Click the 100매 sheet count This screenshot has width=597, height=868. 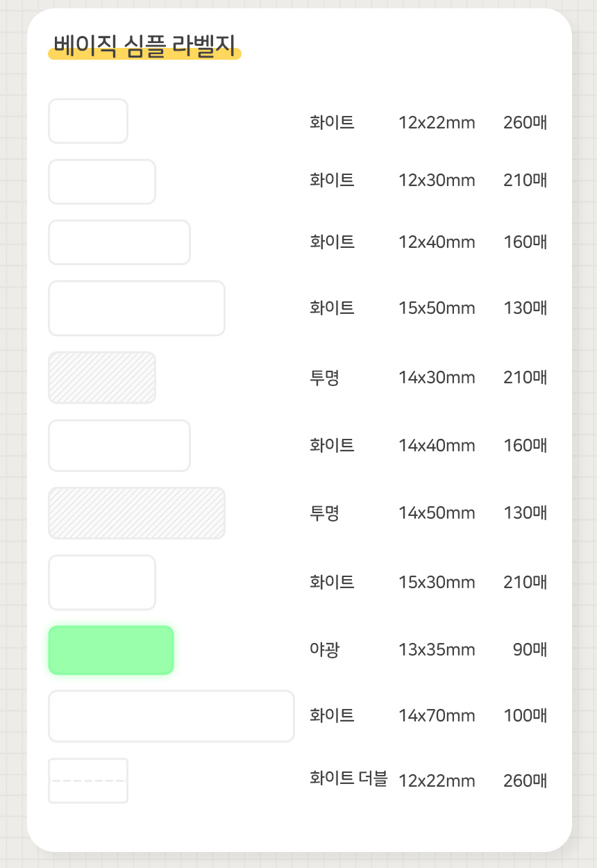525,716
